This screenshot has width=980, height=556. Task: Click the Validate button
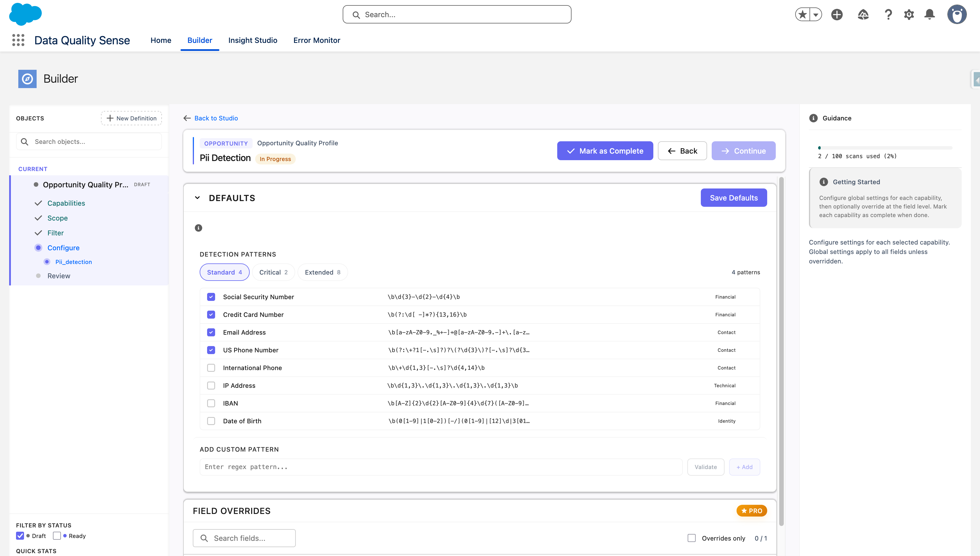706,467
